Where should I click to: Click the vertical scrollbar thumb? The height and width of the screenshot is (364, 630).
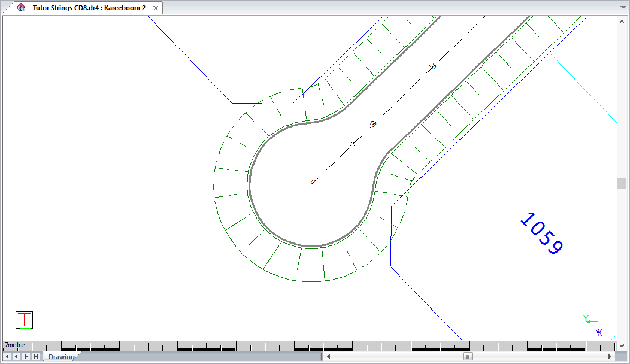click(622, 183)
